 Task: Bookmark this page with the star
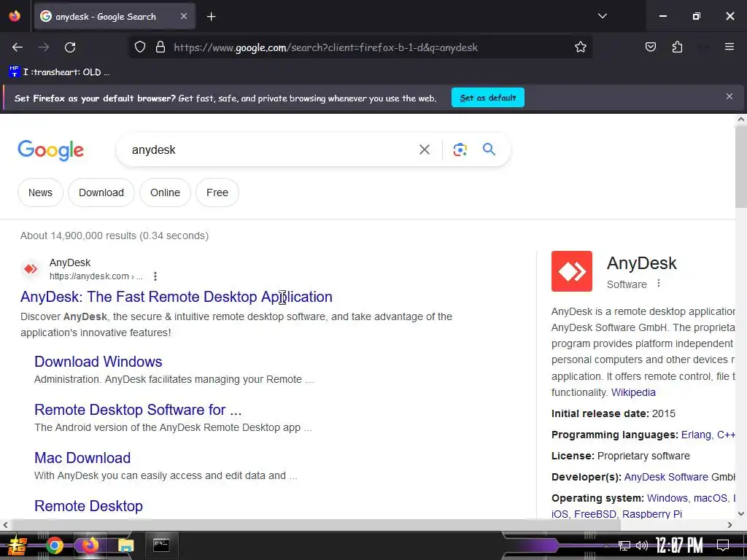580,47
